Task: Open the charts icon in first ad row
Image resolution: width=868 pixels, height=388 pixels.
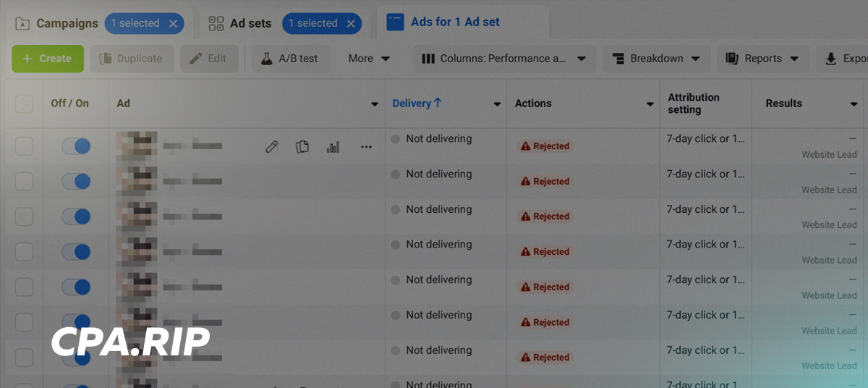Action: 333,147
